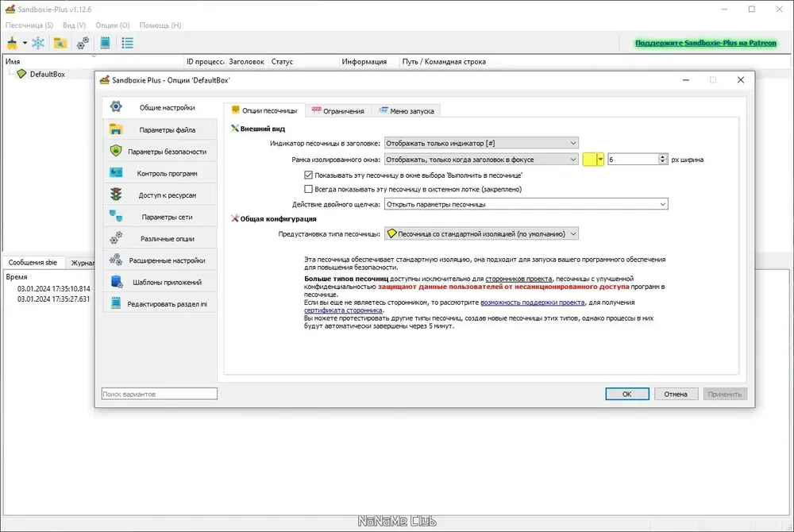Toggle 'Показывать эту песочницу в окне выбора' checkbox
794x532 pixels.
308,175
